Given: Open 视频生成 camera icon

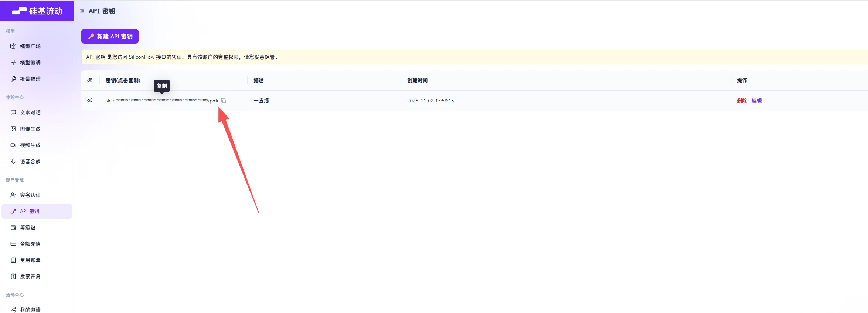Looking at the screenshot, I should click(x=13, y=145).
